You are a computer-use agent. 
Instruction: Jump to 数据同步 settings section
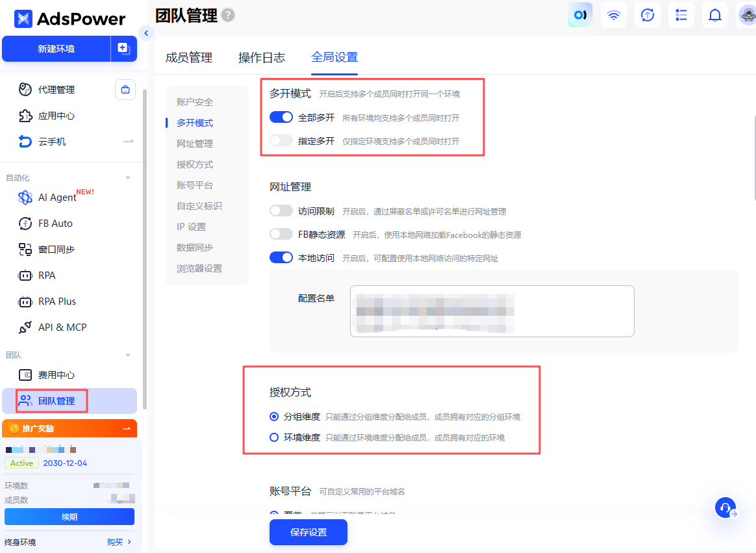coord(195,247)
